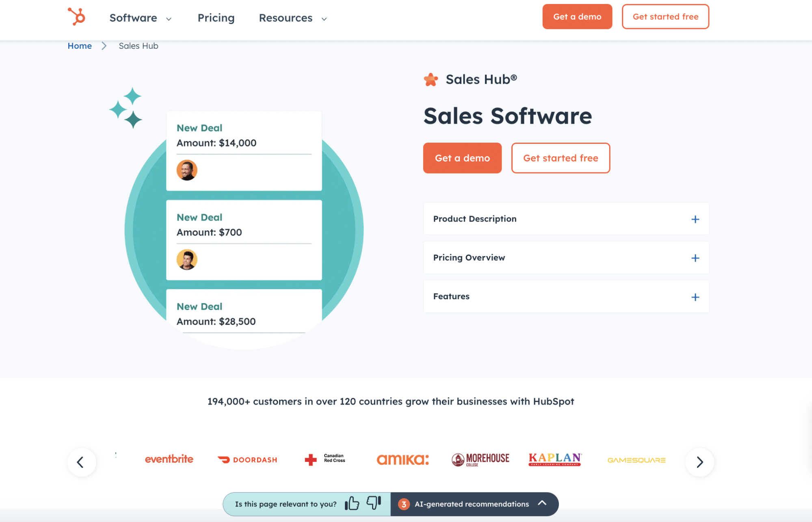
Task: Open the Resources dropdown menu
Action: (293, 18)
